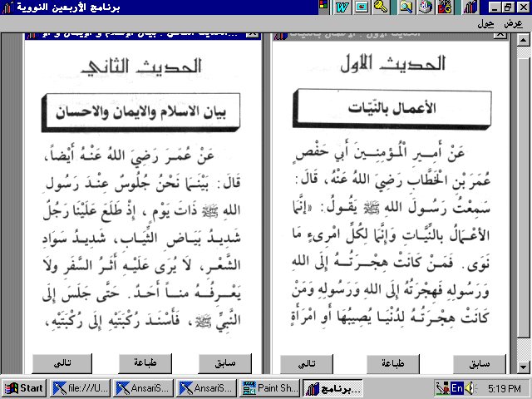Open the Windows Start button
Screen dimensions: 532x399
click(x=24, y=387)
